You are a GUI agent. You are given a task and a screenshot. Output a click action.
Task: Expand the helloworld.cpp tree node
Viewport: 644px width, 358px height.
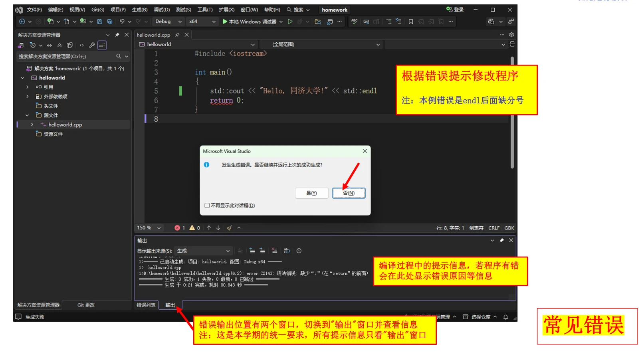point(32,125)
